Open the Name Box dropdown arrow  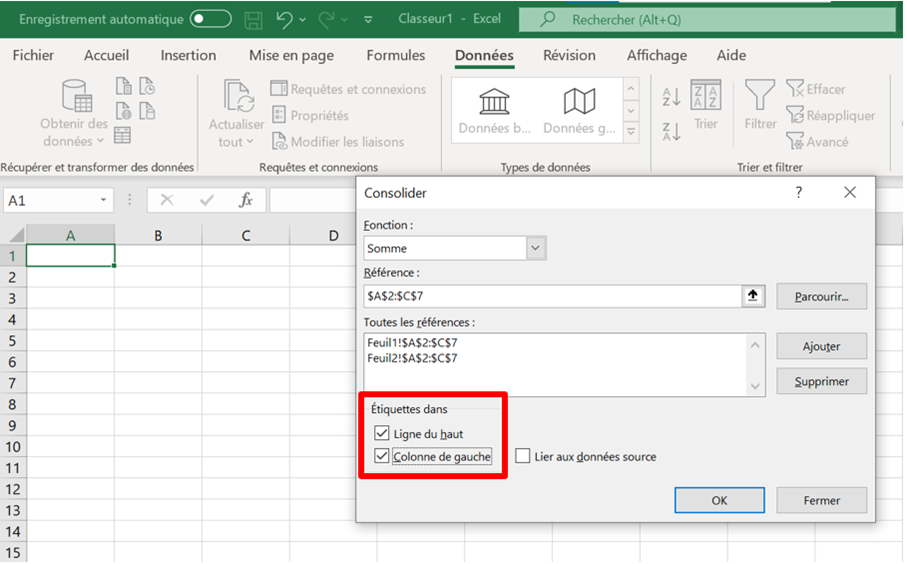(103, 200)
